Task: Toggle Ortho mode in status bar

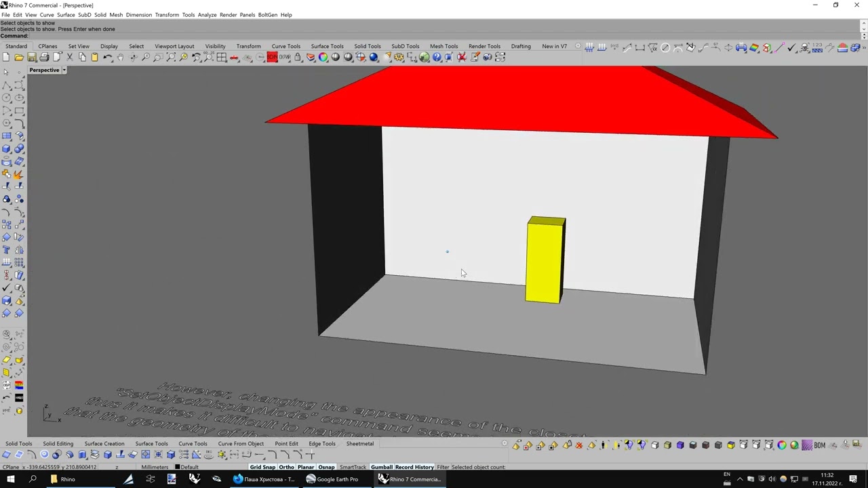Action: click(x=286, y=467)
